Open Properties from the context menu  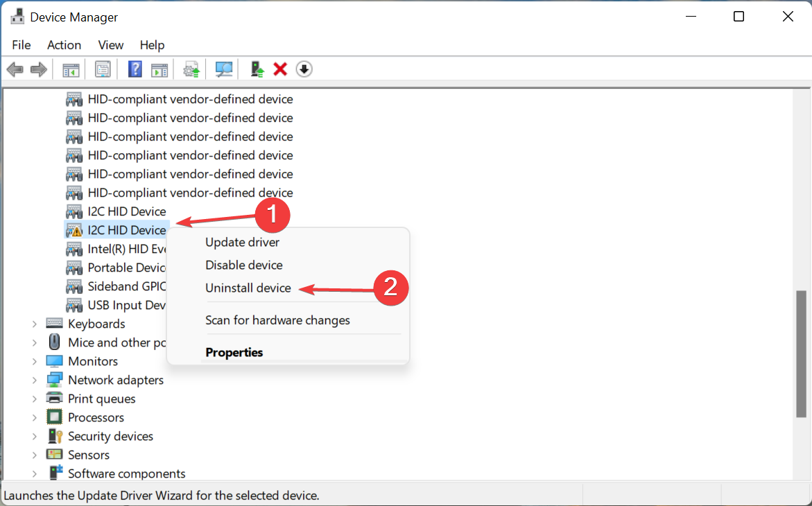point(234,352)
